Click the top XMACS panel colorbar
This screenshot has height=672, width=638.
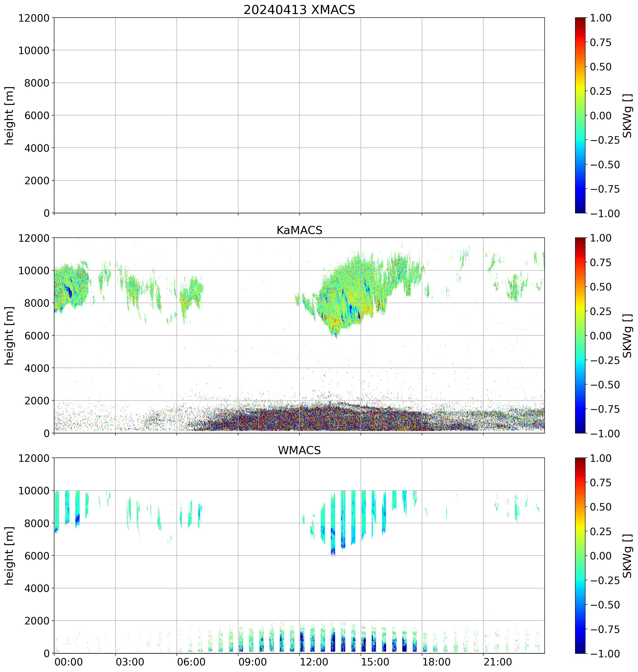point(580,115)
